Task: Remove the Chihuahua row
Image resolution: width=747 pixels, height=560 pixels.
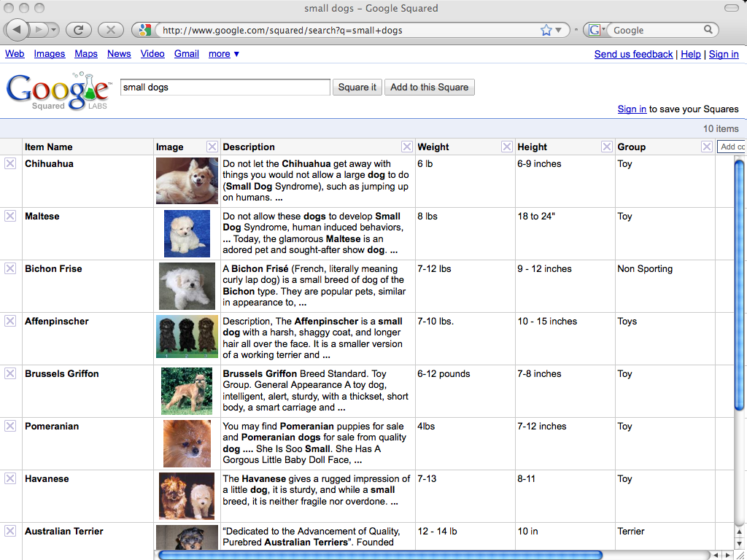Action: coord(10,164)
